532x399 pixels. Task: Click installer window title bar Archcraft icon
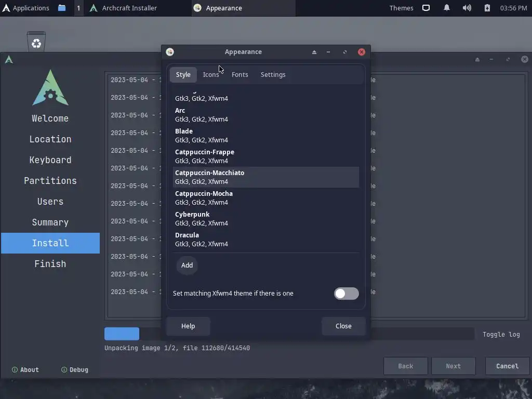click(9, 60)
